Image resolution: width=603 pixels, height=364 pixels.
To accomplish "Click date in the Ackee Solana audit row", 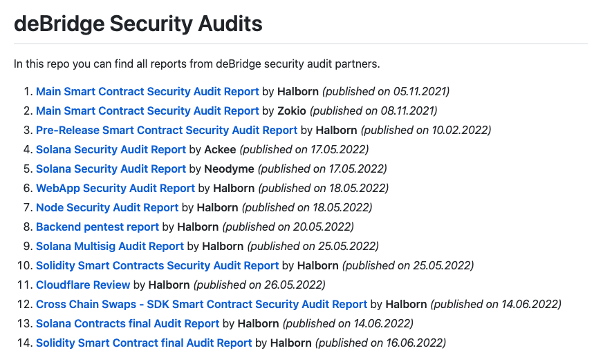I will [304, 149].
